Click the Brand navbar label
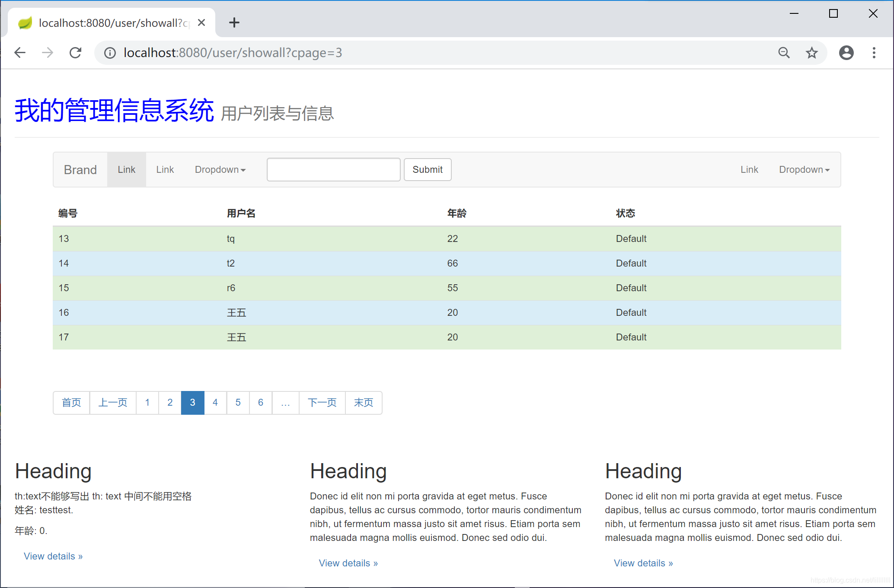The image size is (894, 588). coord(80,169)
